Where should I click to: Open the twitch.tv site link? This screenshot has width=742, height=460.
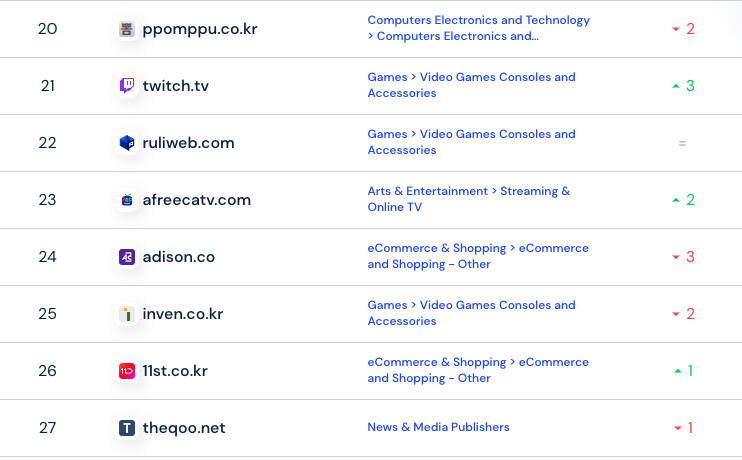176,86
